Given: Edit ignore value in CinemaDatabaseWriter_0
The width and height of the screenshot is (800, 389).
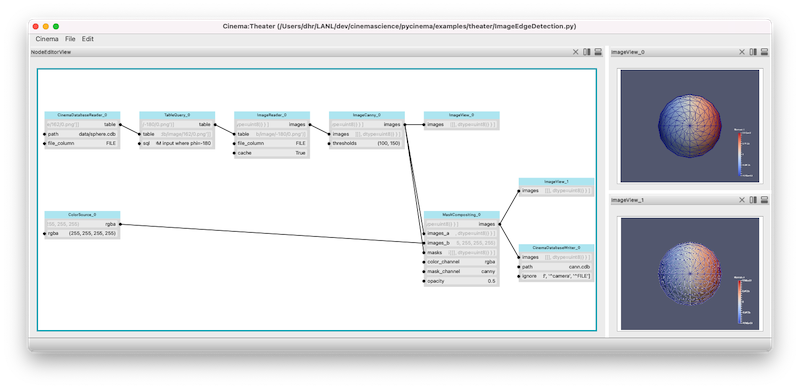Looking at the screenshot, I should (x=567, y=276).
